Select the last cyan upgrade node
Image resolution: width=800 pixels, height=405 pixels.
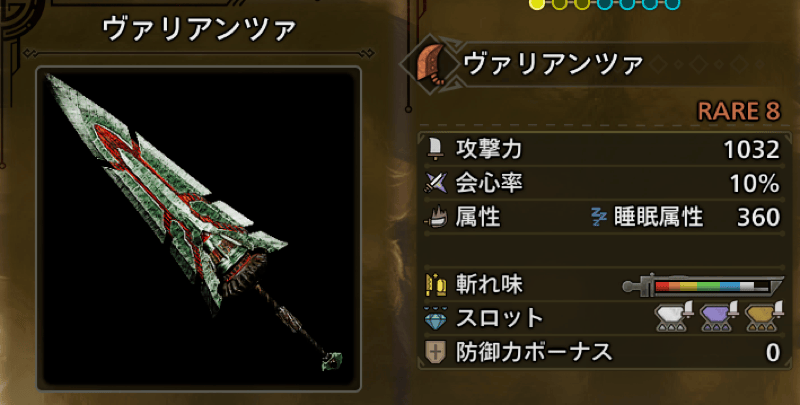672,4
